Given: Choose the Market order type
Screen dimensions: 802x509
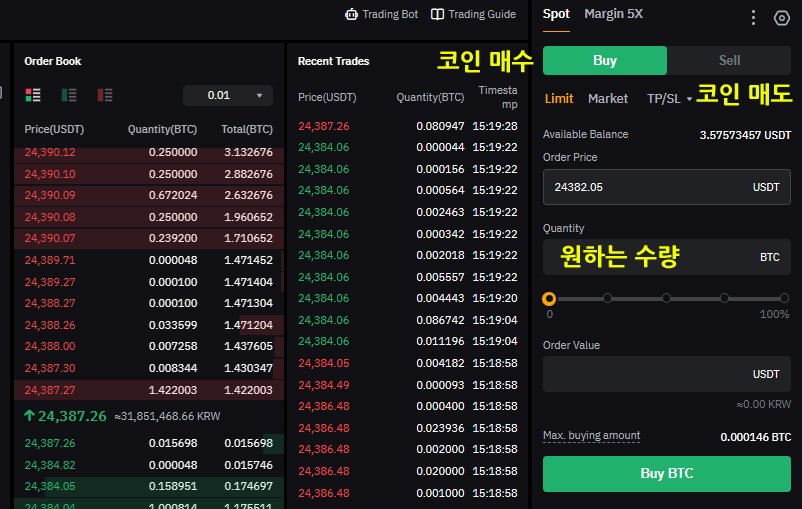Looking at the screenshot, I should (608, 98).
